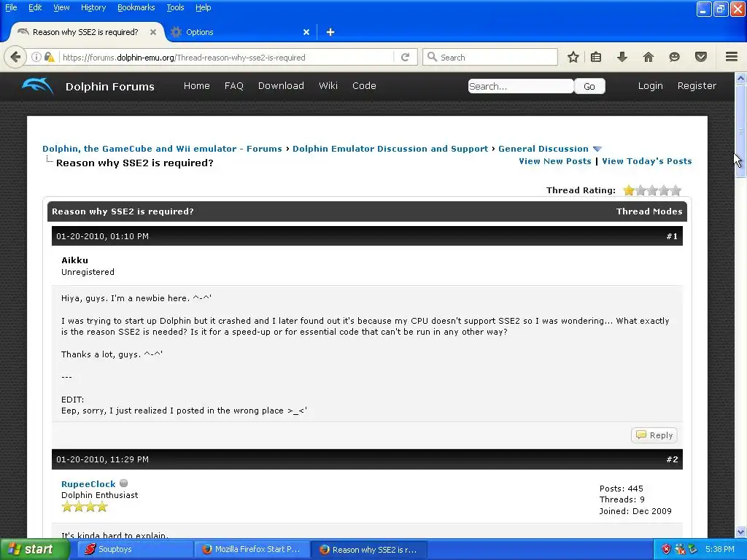The width and height of the screenshot is (747, 560).
Task: Open the FAQ page
Action: pos(234,86)
